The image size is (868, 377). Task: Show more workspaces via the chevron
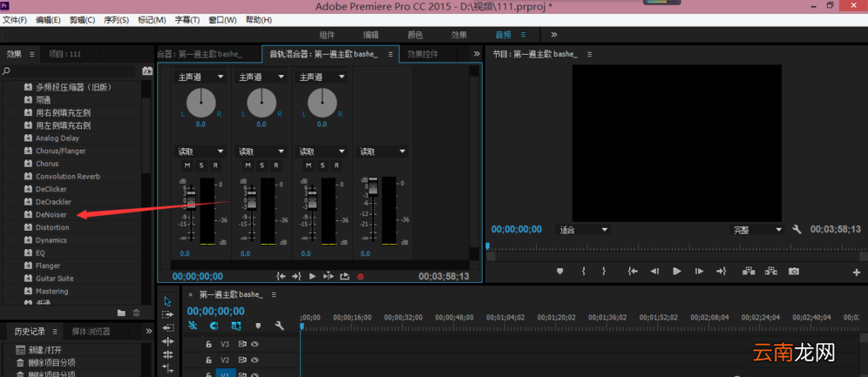click(554, 34)
